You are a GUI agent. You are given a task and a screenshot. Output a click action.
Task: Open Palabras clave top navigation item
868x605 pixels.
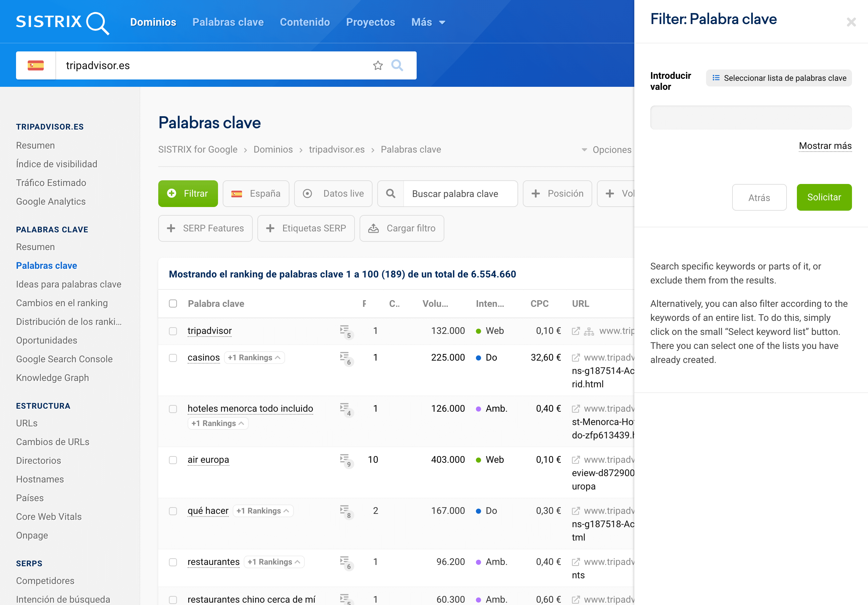[228, 22]
